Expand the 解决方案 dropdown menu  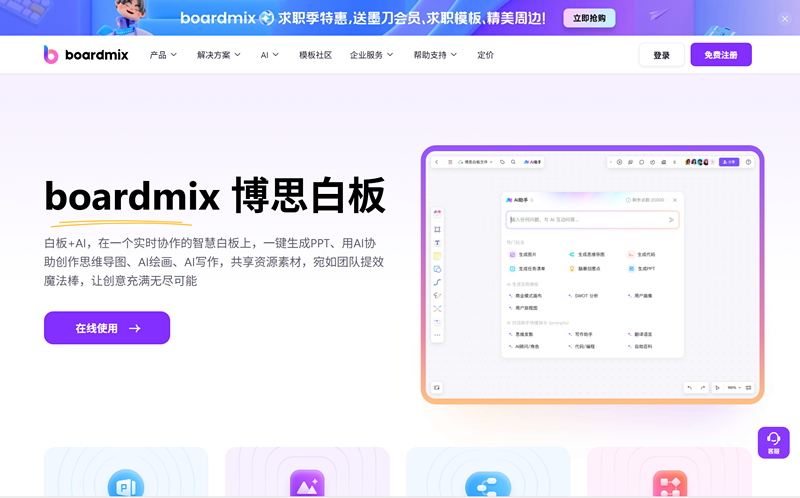219,55
